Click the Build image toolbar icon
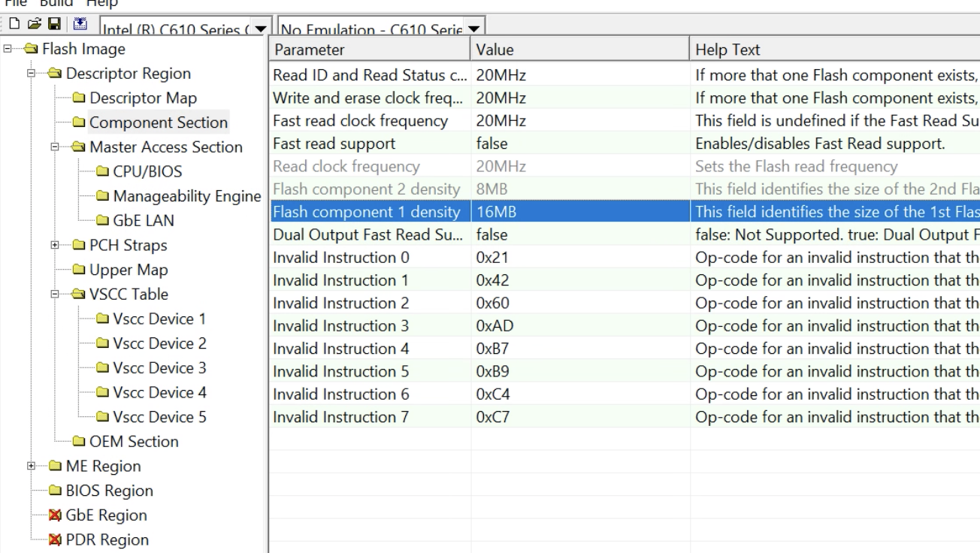Viewport: 980px width, 553px height. (x=81, y=24)
